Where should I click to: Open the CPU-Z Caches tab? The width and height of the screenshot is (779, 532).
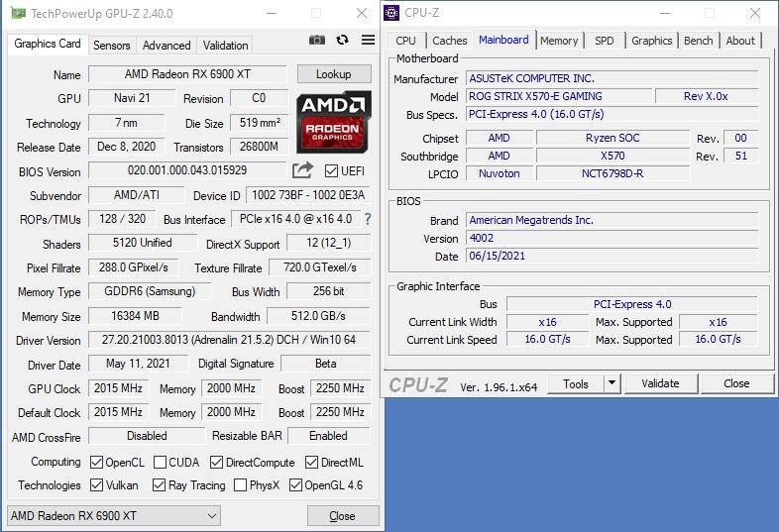450,41
